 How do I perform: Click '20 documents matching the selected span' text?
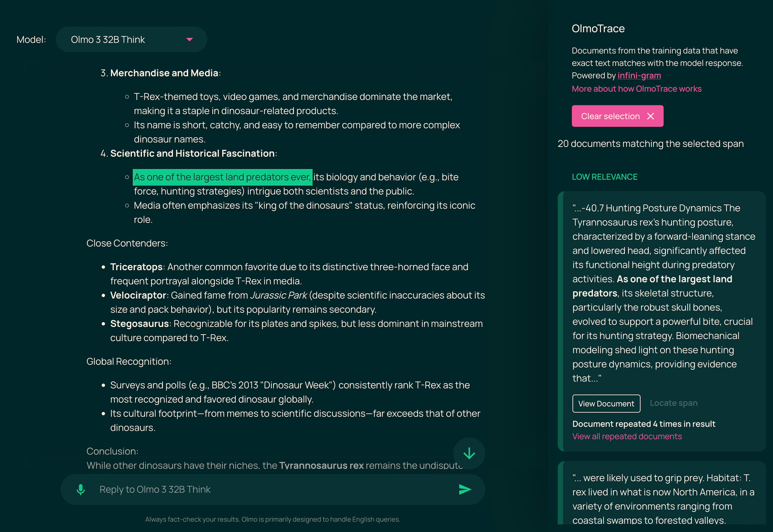(650, 143)
